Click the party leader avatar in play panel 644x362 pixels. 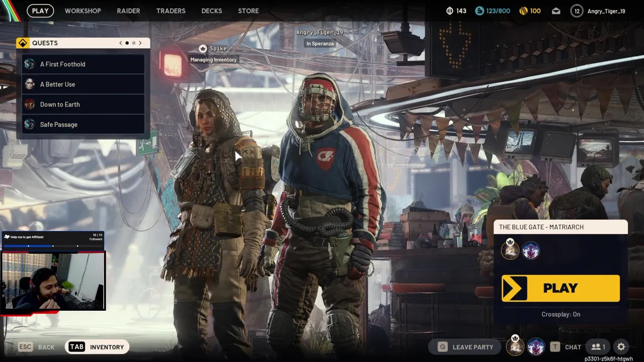pos(510,250)
